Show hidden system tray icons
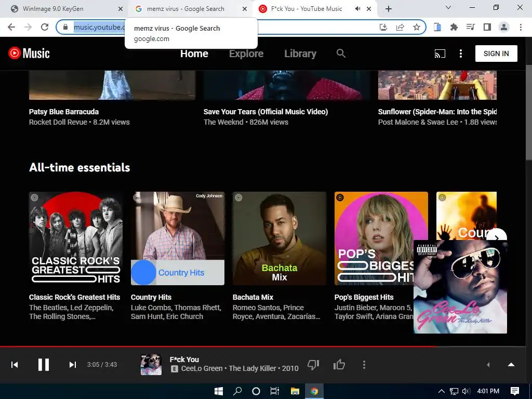Image resolution: width=532 pixels, height=399 pixels. (x=441, y=391)
